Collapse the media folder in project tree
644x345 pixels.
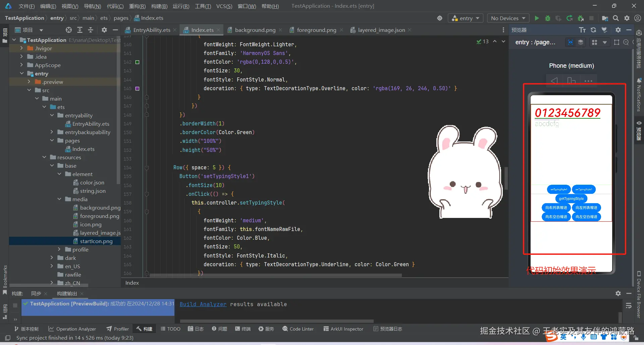pos(59,199)
